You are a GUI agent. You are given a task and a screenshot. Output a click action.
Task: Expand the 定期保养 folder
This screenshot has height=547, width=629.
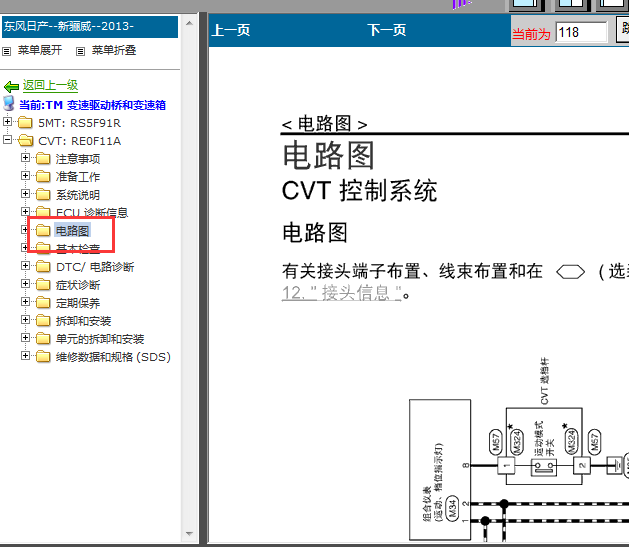pos(25,302)
